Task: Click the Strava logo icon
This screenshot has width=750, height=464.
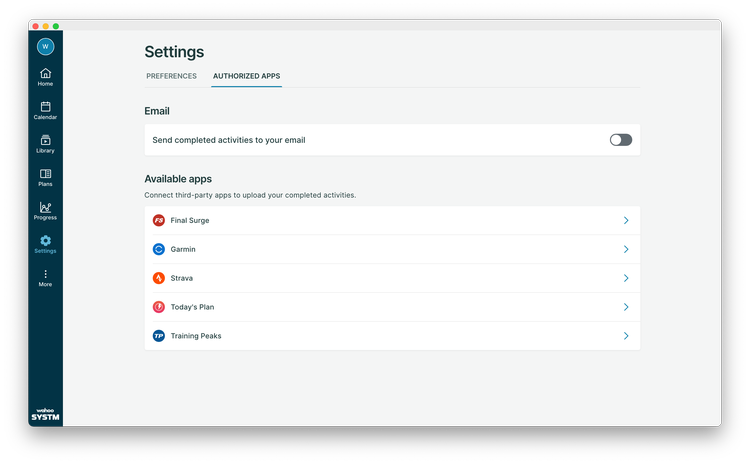Action: [159, 278]
